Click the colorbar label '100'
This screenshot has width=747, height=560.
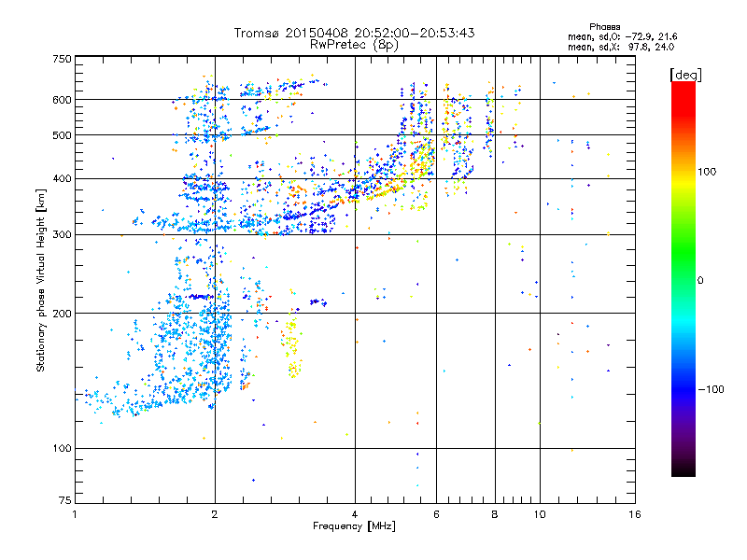click(707, 172)
